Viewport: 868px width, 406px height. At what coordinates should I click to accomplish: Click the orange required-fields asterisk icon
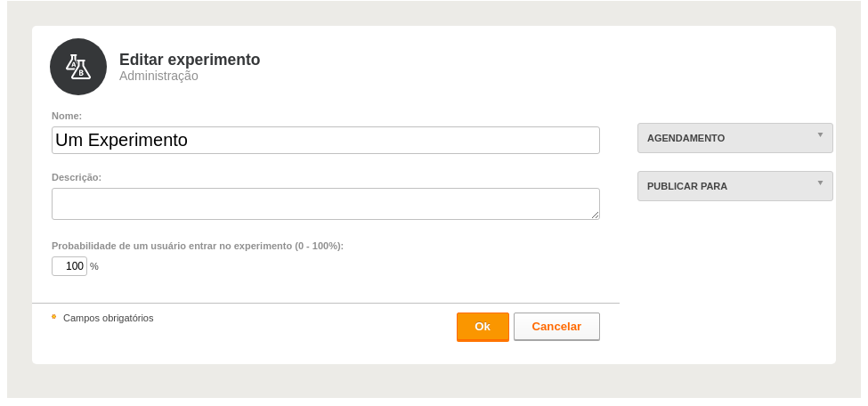54,317
